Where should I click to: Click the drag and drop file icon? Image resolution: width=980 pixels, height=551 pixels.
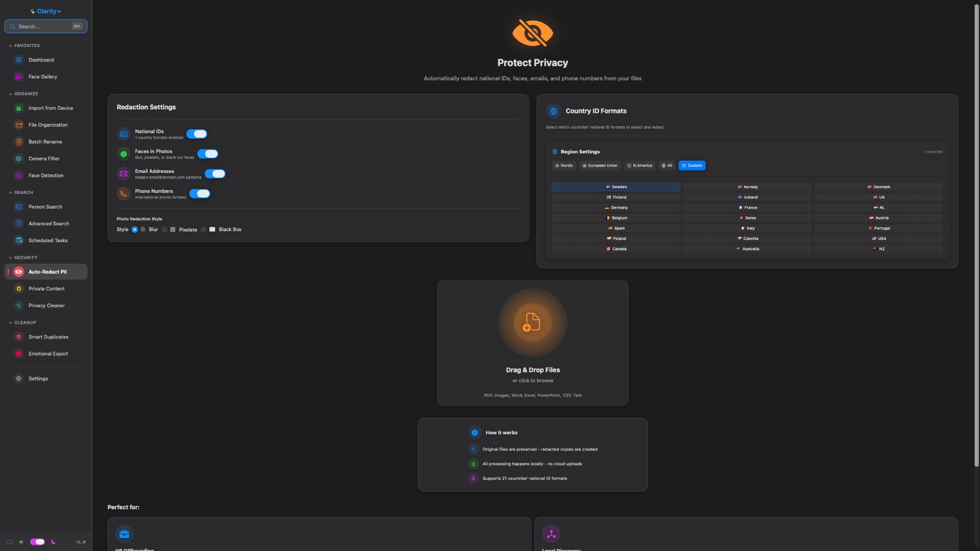click(x=532, y=323)
